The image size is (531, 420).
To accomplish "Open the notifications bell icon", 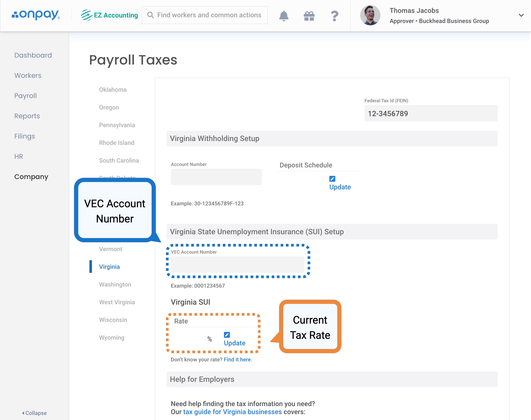I will [284, 16].
